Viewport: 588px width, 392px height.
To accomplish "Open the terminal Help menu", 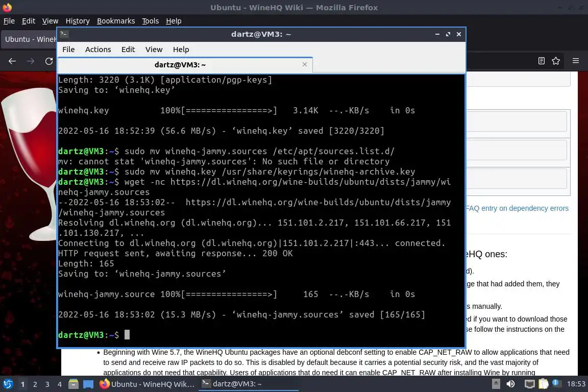I will [x=181, y=50].
